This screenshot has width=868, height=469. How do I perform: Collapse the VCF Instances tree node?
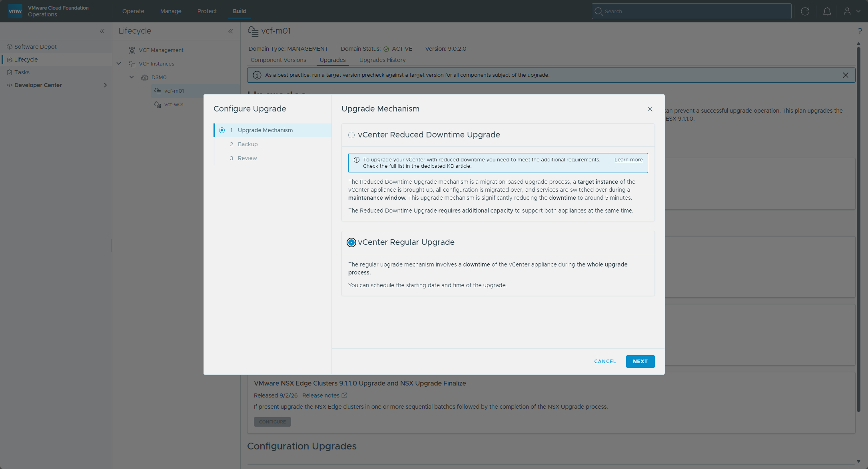pyautogui.click(x=119, y=64)
